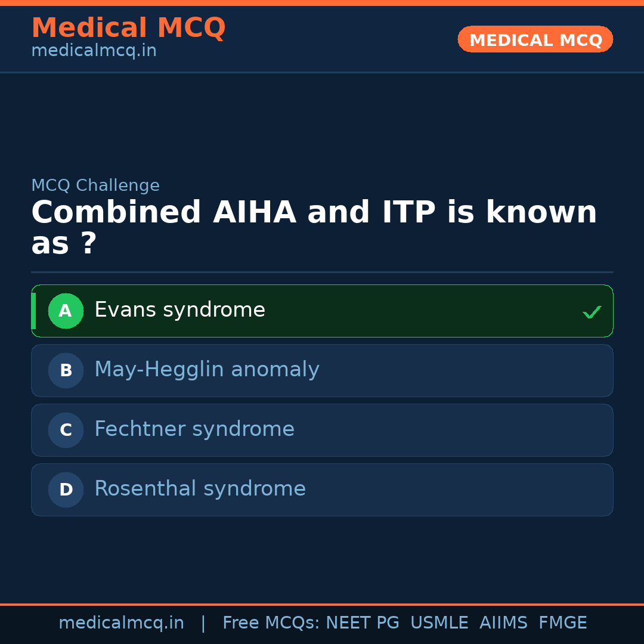Image resolution: width=644 pixels, height=644 pixels.
Task: Click the D letter circle icon
Action: 66,490
